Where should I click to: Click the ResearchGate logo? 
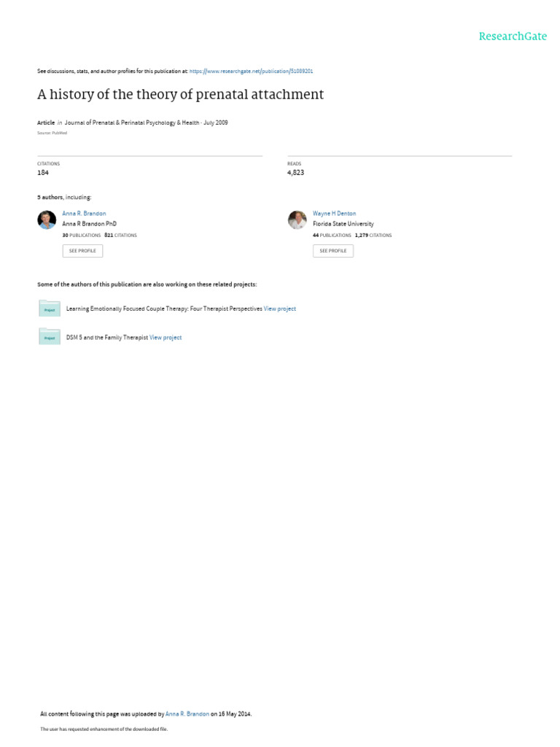click(x=512, y=36)
